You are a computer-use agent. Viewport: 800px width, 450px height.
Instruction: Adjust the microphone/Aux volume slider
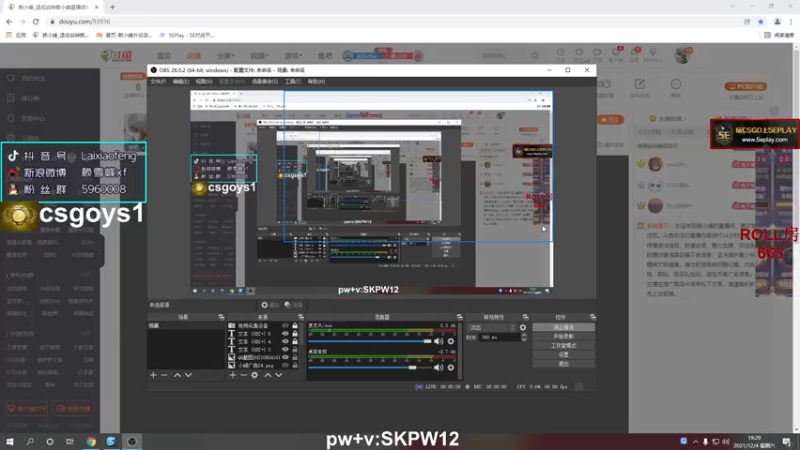click(370, 341)
